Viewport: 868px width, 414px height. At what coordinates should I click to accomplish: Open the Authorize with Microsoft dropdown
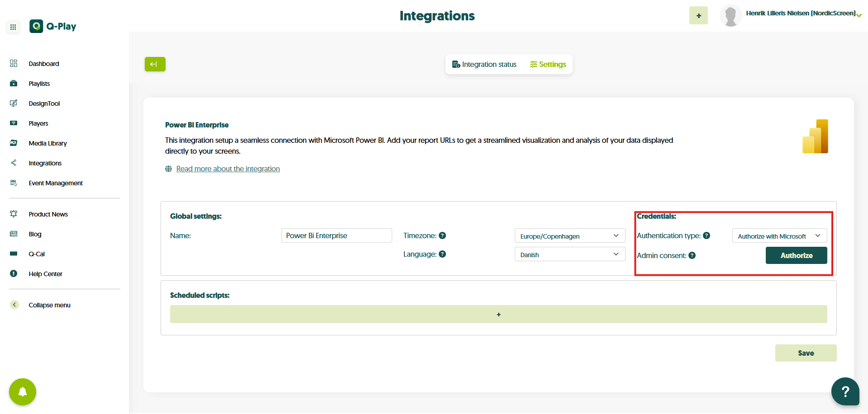pyautogui.click(x=779, y=236)
